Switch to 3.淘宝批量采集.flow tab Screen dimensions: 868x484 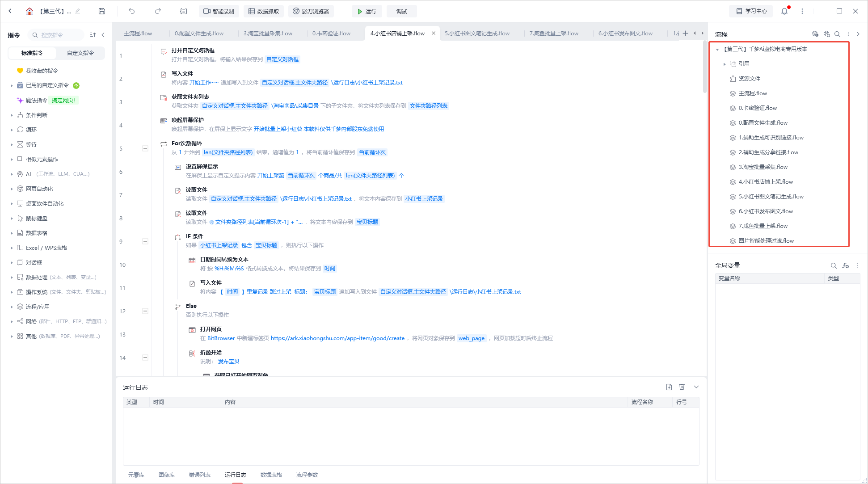coord(268,34)
